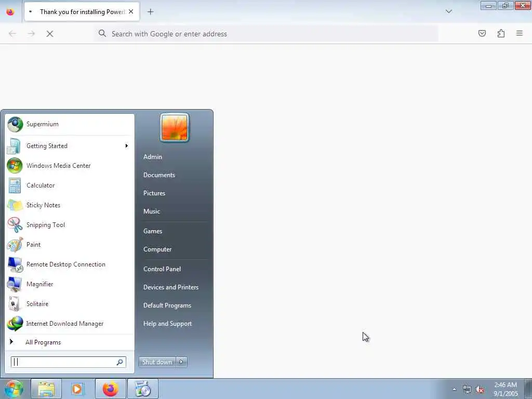Open the Calculator app
Viewport: 532px width, 399px height.
click(x=70, y=185)
